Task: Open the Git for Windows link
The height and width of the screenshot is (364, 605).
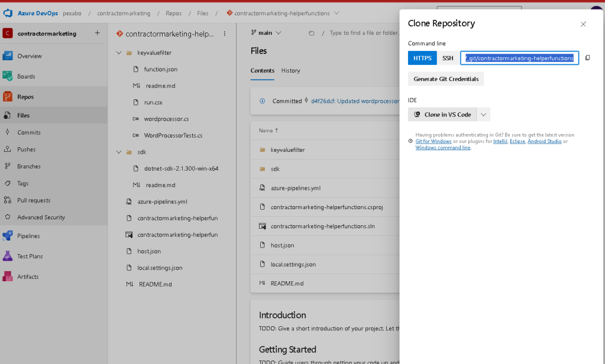Action: click(433, 141)
